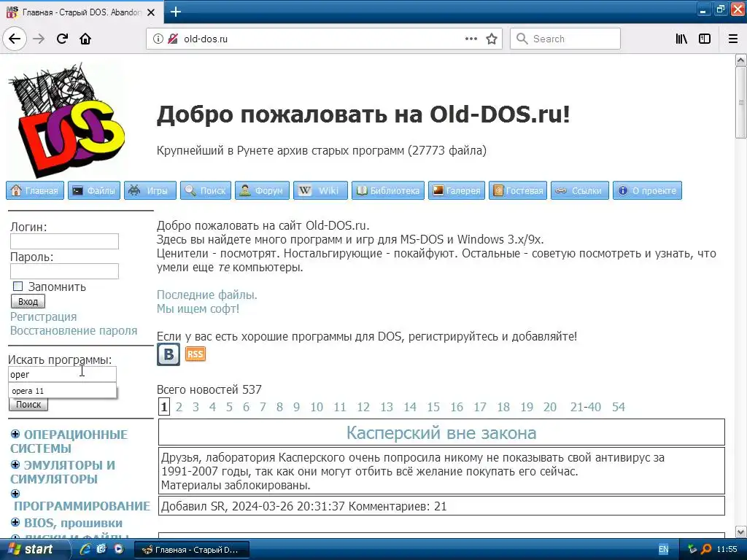This screenshot has height=560, width=747.
Task: Launch Internet Explorer from quick launch
Action: click(85, 549)
